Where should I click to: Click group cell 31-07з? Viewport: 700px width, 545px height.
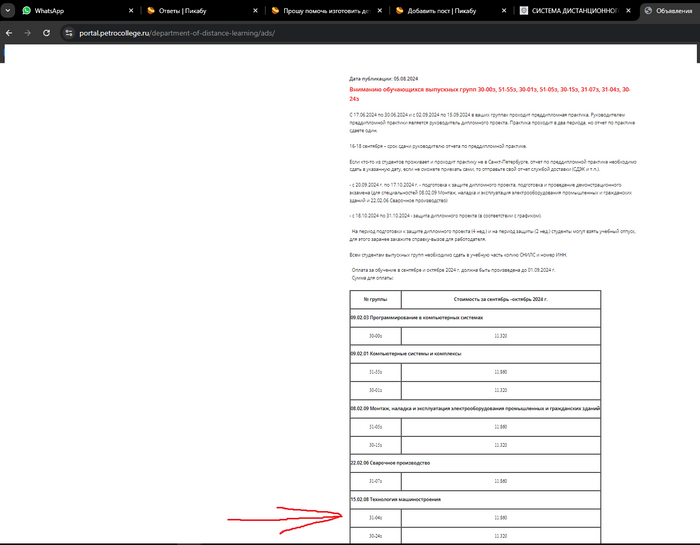pyautogui.click(x=375, y=481)
